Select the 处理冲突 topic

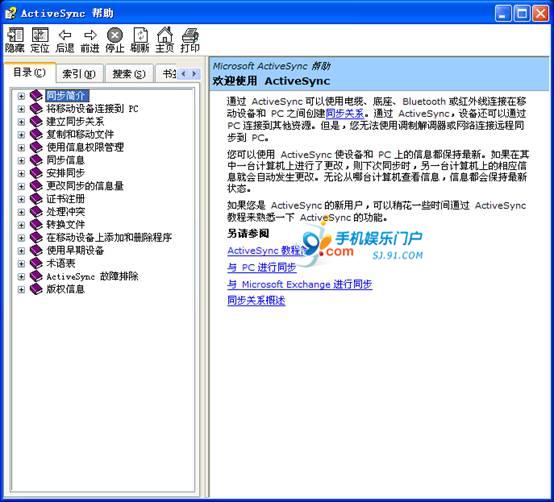(65, 212)
